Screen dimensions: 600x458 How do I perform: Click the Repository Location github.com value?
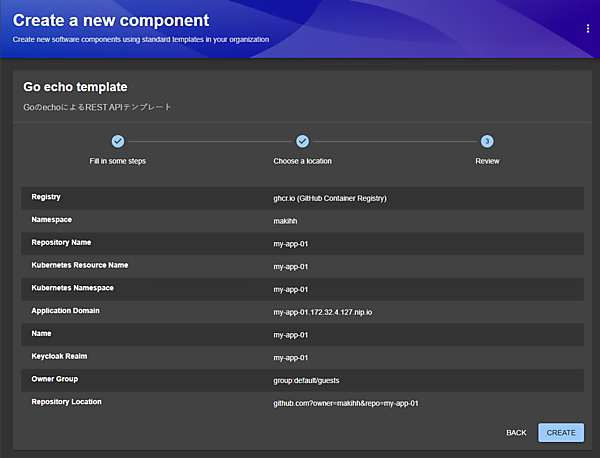pos(345,403)
